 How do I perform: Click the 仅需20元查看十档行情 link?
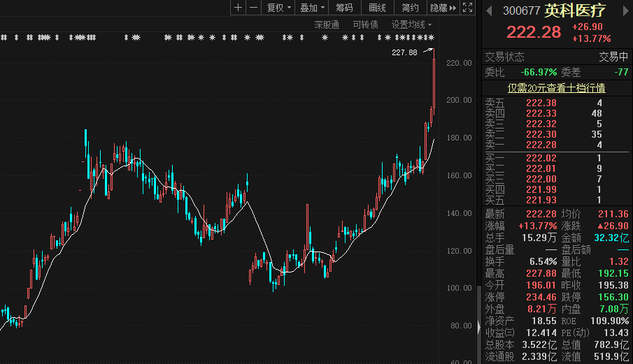click(x=556, y=88)
